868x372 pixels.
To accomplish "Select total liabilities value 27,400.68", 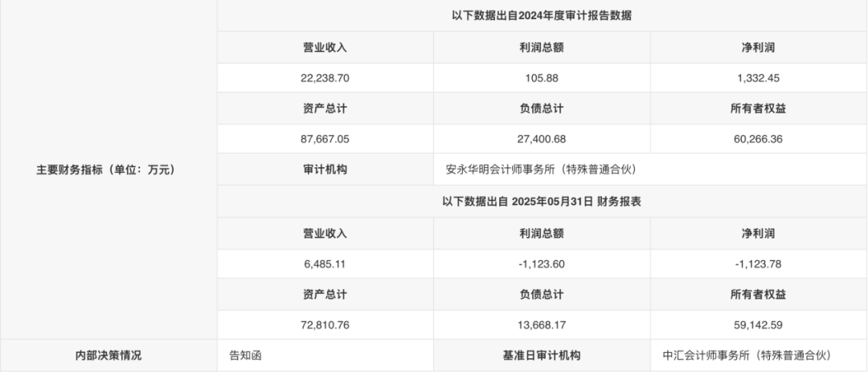I will click(542, 139).
